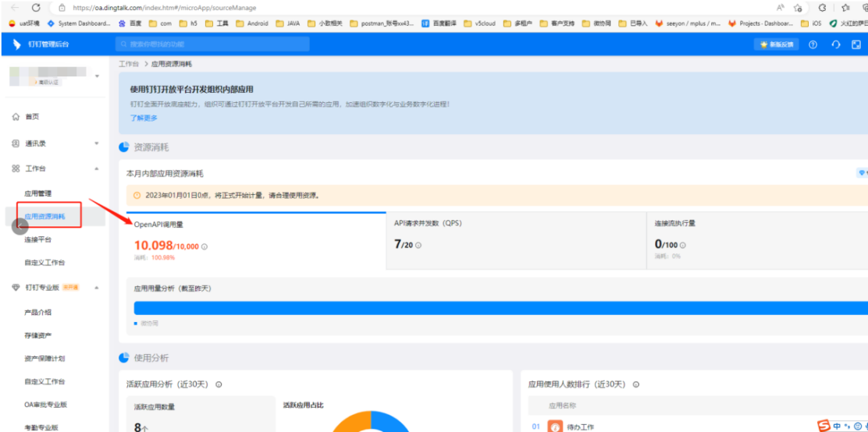Click the read aloud A icon
The image size is (868, 432).
(781, 8)
